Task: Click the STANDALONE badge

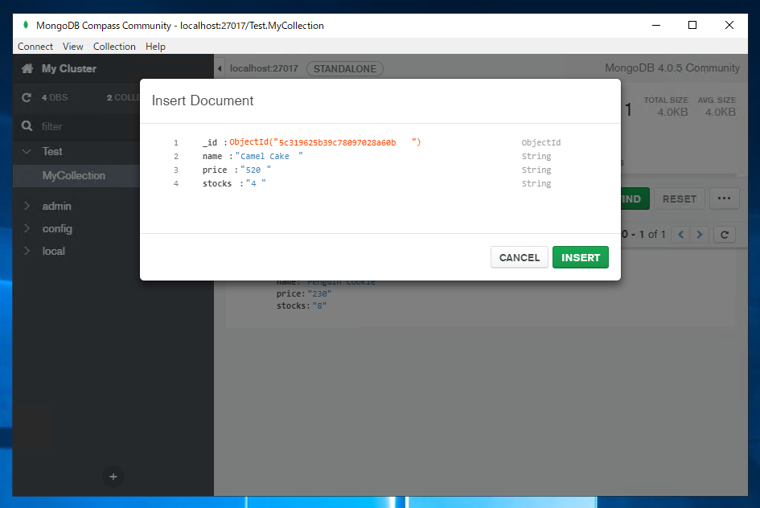Action: click(x=345, y=69)
